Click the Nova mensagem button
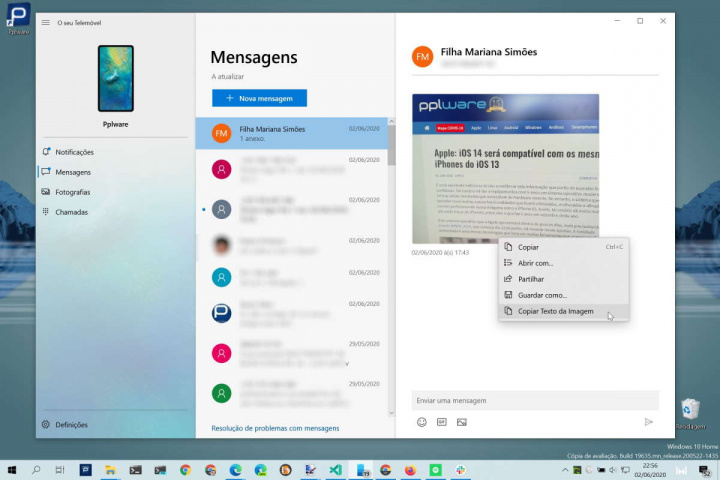This screenshot has width=720, height=480. (259, 98)
